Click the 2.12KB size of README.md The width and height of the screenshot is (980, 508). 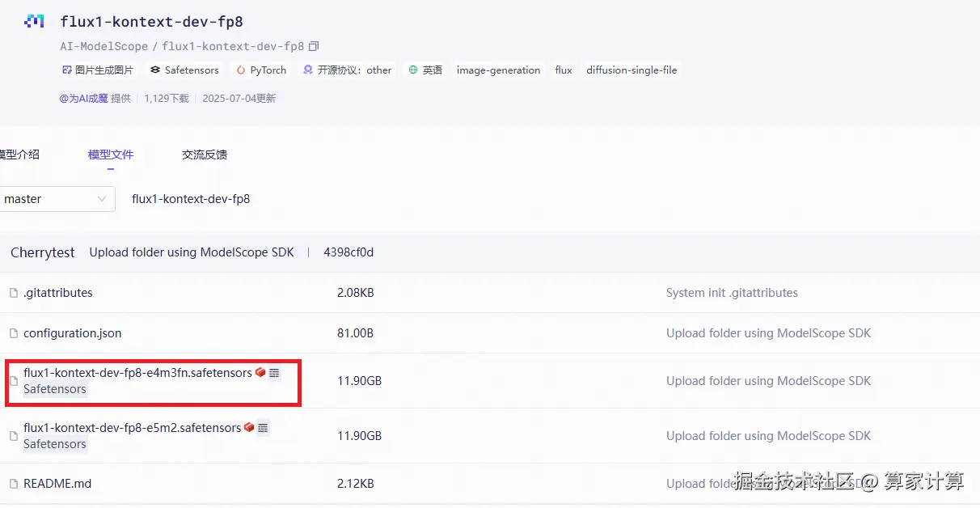tap(356, 484)
